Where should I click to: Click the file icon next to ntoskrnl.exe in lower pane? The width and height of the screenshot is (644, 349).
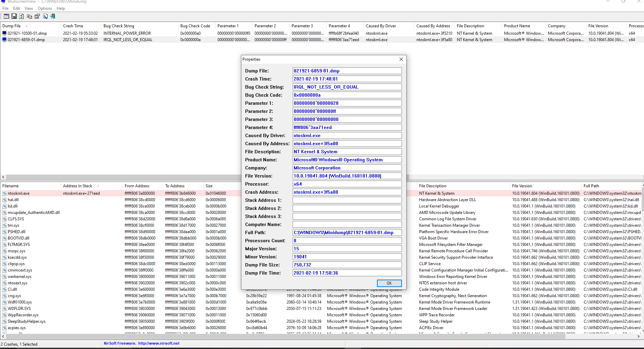(x=5, y=193)
